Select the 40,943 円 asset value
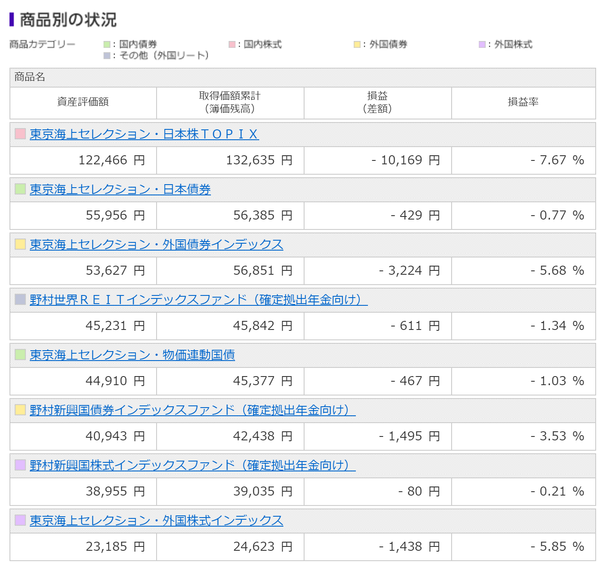 point(115,436)
